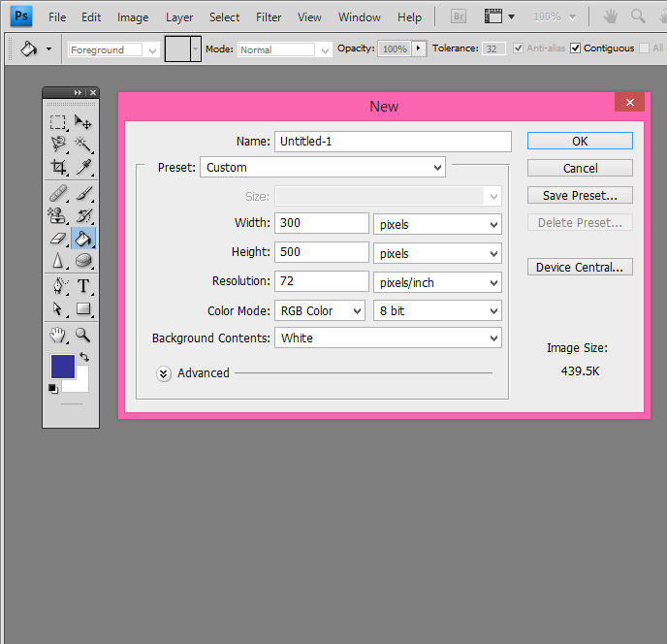The width and height of the screenshot is (667, 644).
Task: Select the Rectangular Marquee tool
Action: 58,122
